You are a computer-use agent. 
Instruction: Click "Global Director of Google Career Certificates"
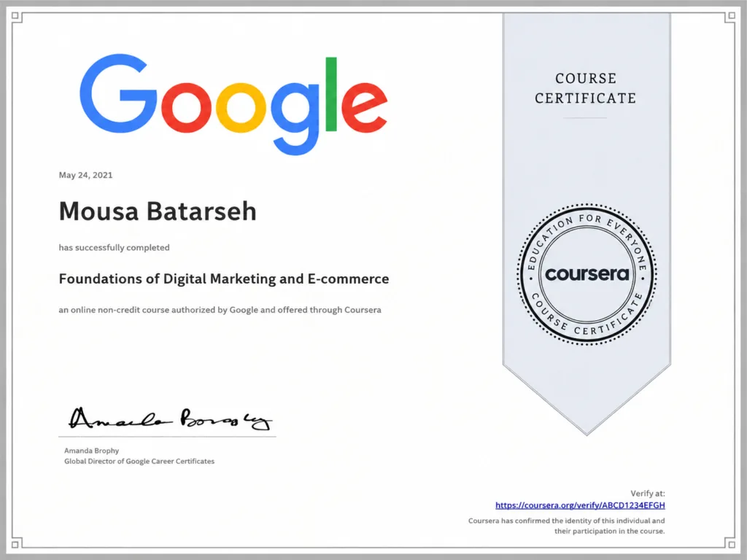(x=139, y=461)
